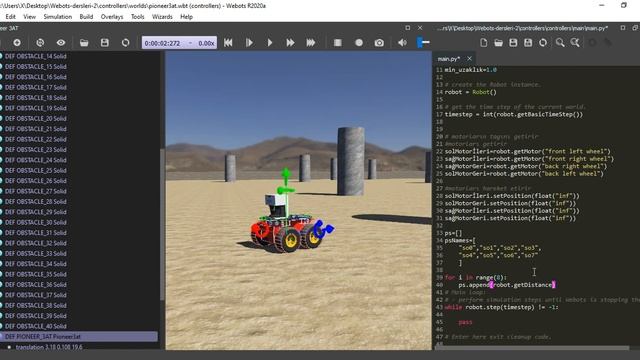Viewport: 640px width, 360px height.
Task: Select DEF OBSTACLE_29 Solid node
Action: (x=36, y=212)
